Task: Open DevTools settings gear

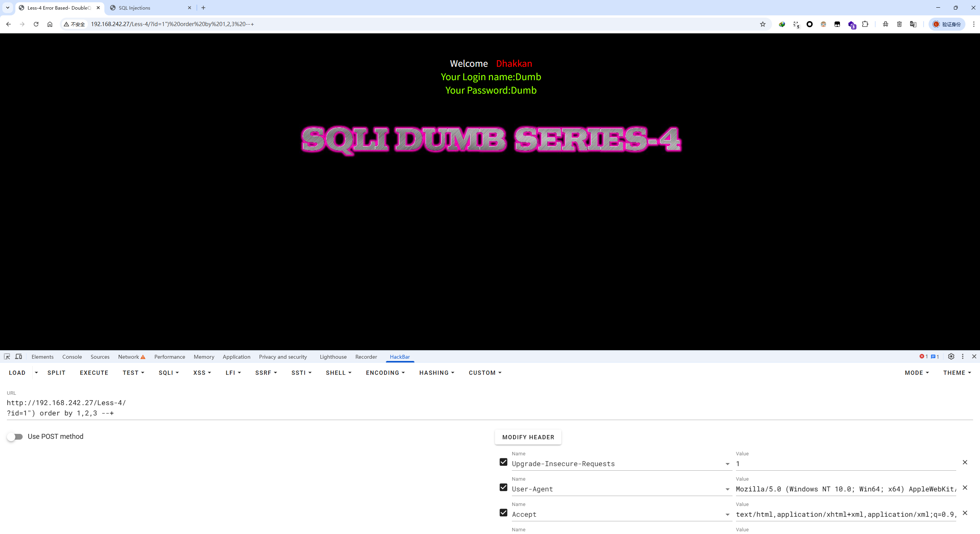Action: pyautogui.click(x=951, y=356)
